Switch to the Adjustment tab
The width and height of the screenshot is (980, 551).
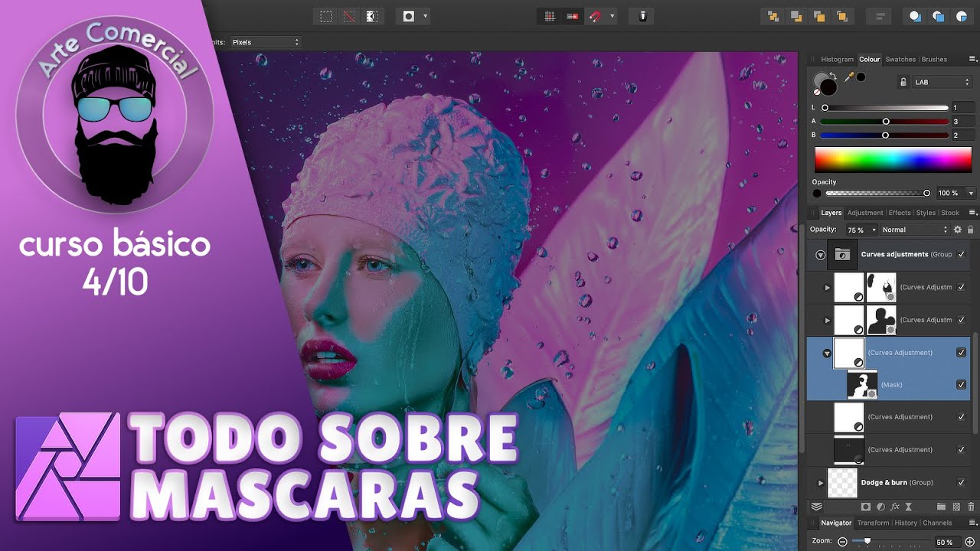[x=865, y=213]
